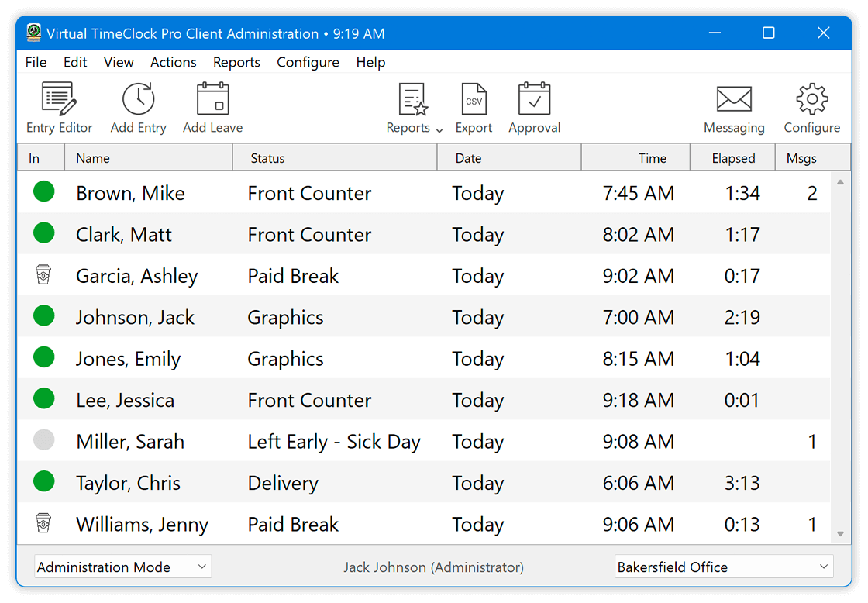The image size is (868, 603).
Task: Sort by the Msgs column header
Action: click(813, 158)
